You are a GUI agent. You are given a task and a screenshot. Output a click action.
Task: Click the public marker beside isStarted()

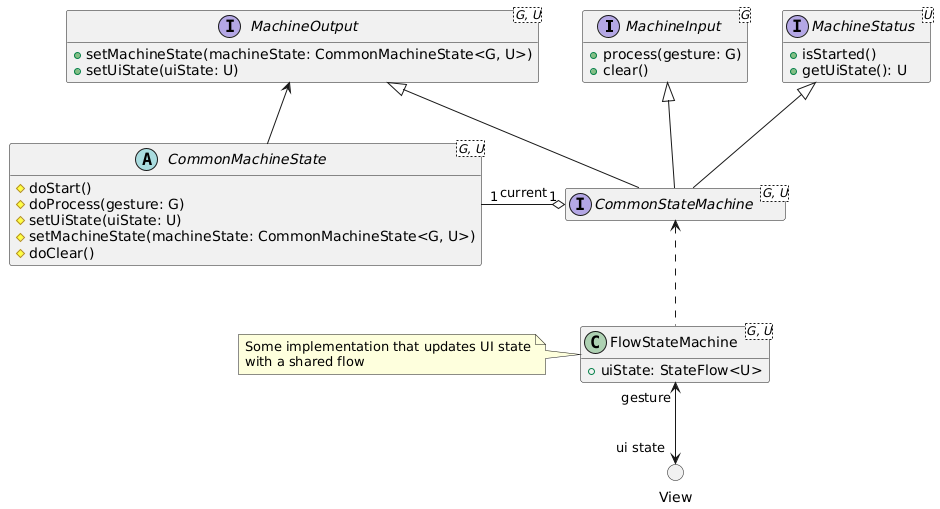(x=793, y=55)
